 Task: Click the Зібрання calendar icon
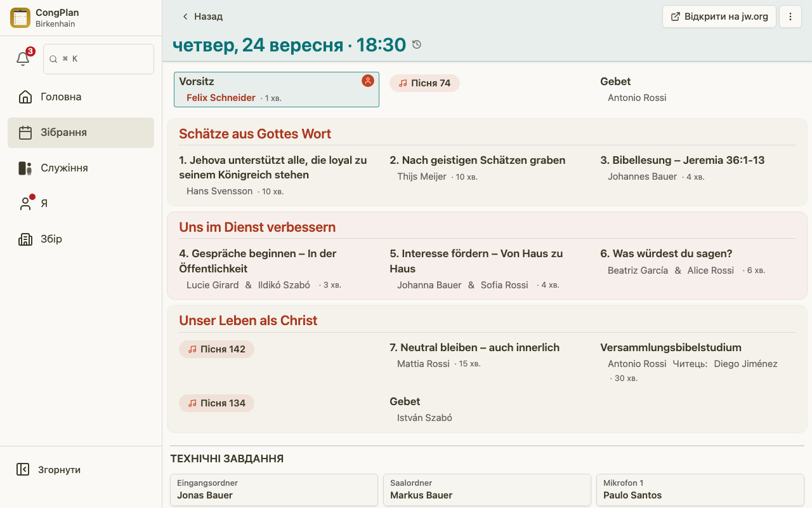click(25, 133)
